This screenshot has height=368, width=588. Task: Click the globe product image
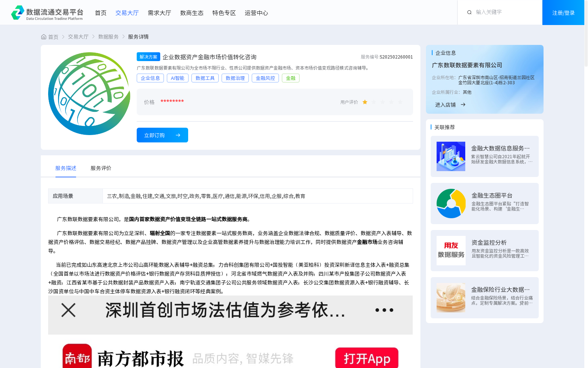click(x=89, y=93)
